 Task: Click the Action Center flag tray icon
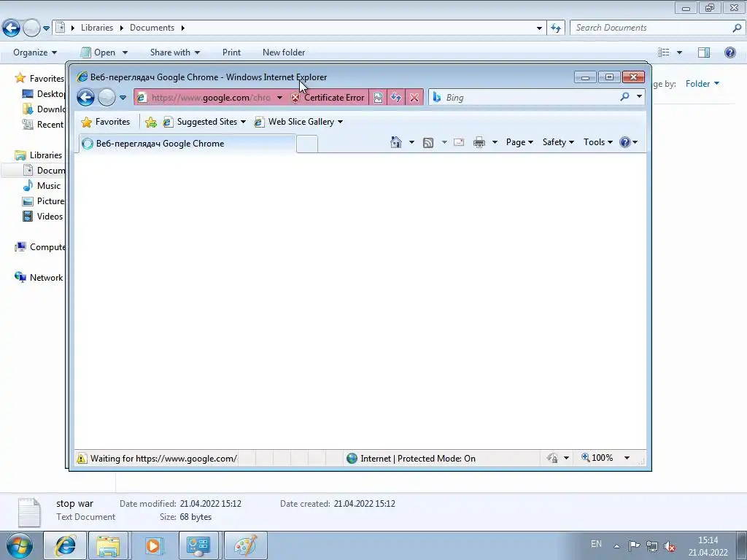634,546
